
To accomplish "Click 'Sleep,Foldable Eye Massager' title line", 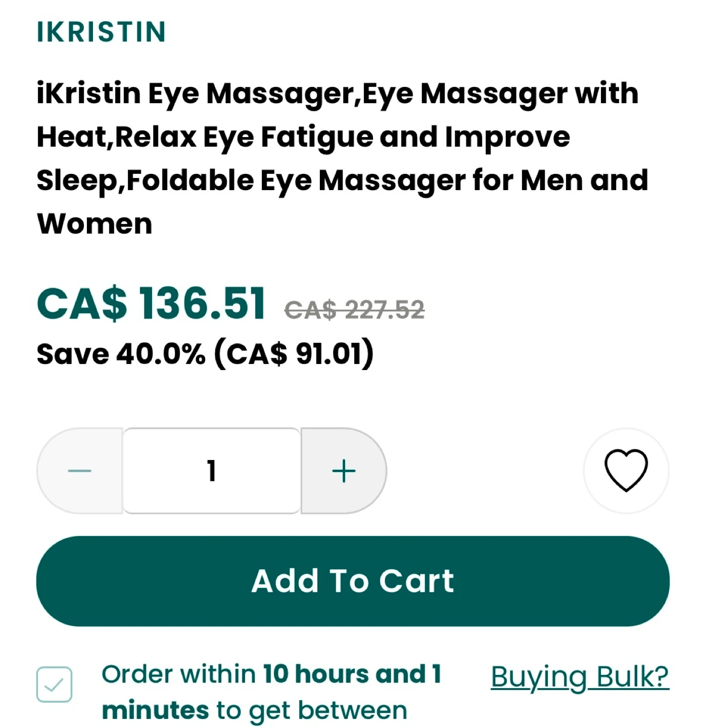I will [251, 180].
